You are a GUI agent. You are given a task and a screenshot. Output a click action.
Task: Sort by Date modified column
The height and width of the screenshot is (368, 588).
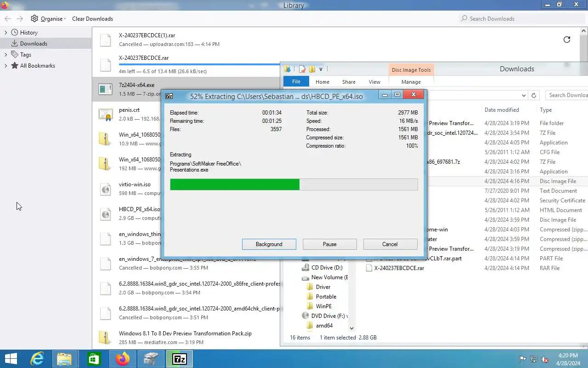coord(502,110)
